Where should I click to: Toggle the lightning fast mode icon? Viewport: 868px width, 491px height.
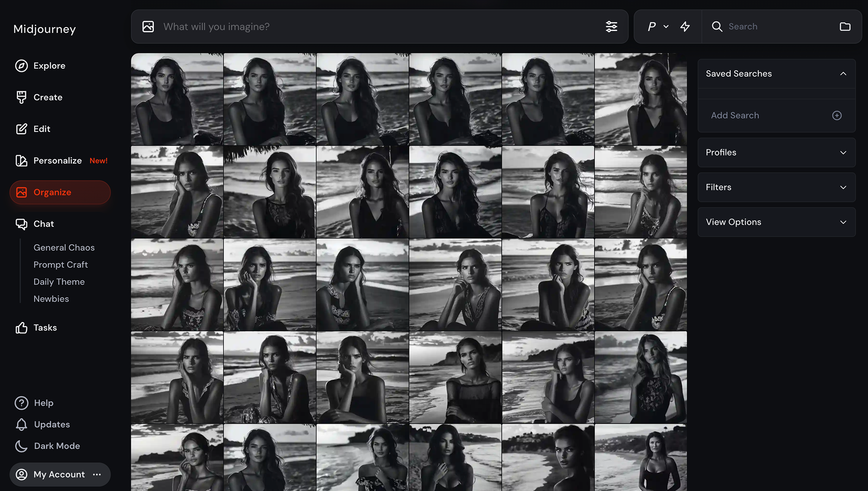(685, 27)
